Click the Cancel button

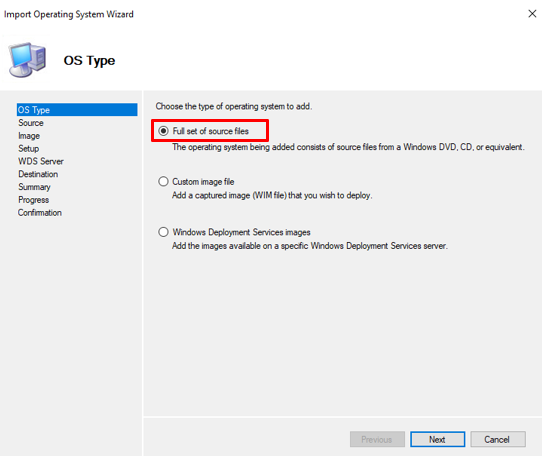tap(498, 439)
